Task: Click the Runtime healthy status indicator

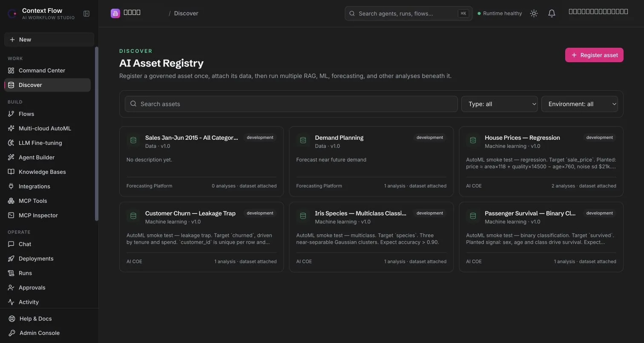Action: click(500, 14)
